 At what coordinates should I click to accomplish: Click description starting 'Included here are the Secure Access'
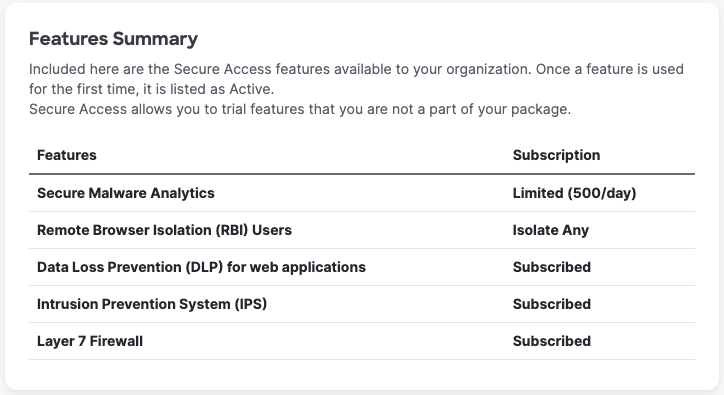click(356, 79)
